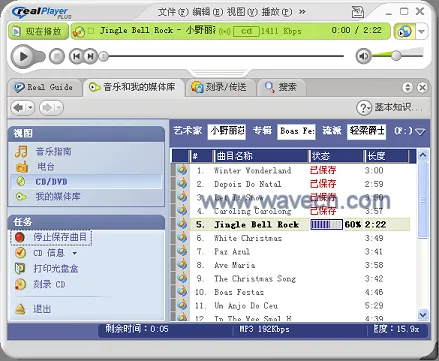Viewport: 439px width, 361px height.
Task: Select track Winter Wonderland
Action: (252, 171)
